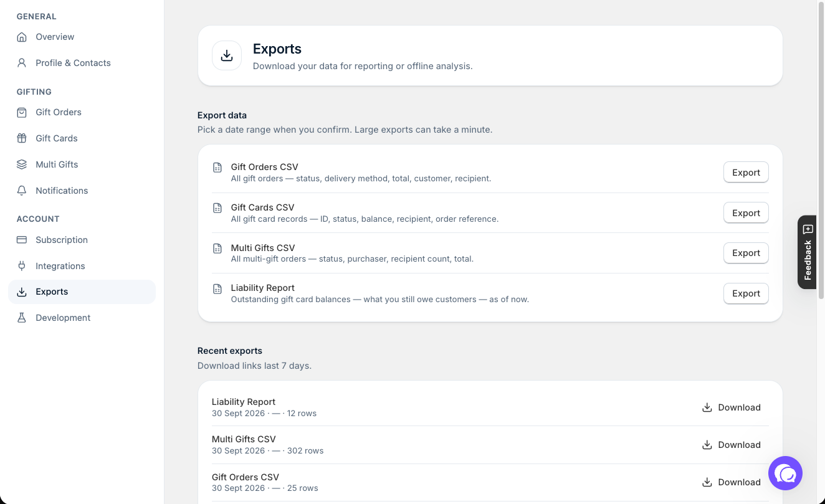The height and width of the screenshot is (504, 825).
Task: Click the "Recent exports" heading
Action: coord(230,351)
